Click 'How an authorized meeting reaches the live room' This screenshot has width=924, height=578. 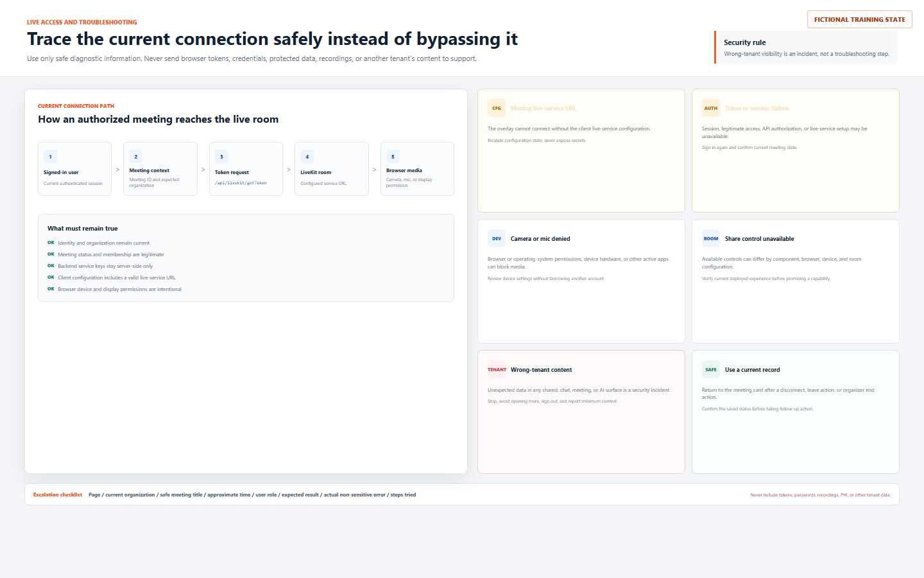click(x=158, y=119)
